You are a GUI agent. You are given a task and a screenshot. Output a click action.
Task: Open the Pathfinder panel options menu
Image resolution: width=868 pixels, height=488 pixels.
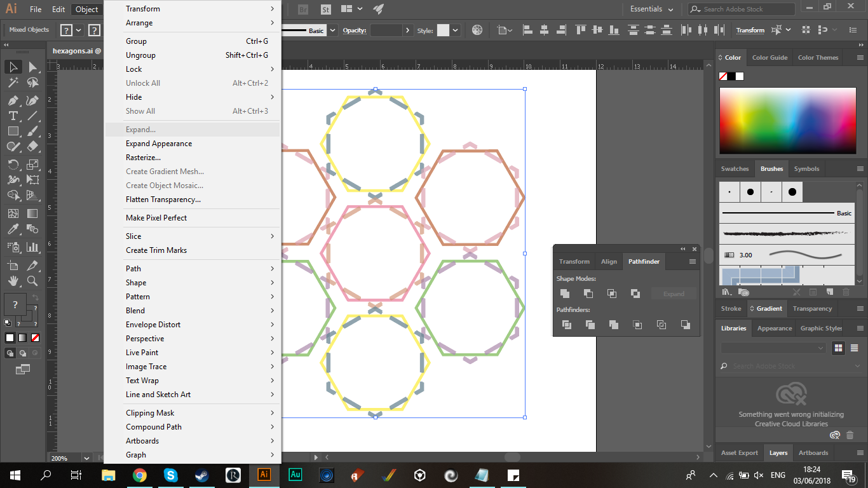point(692,261)
